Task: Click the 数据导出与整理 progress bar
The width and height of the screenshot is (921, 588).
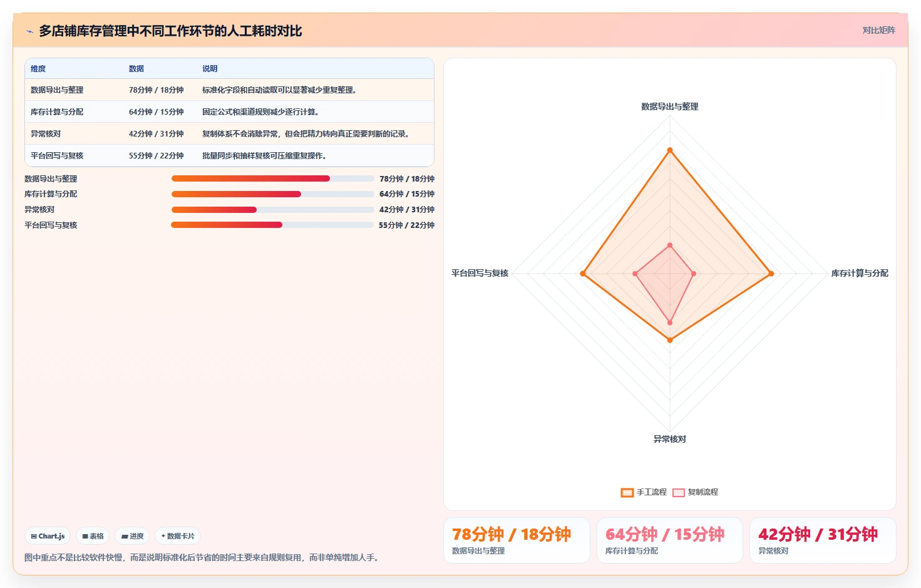Action: point(272,178)
